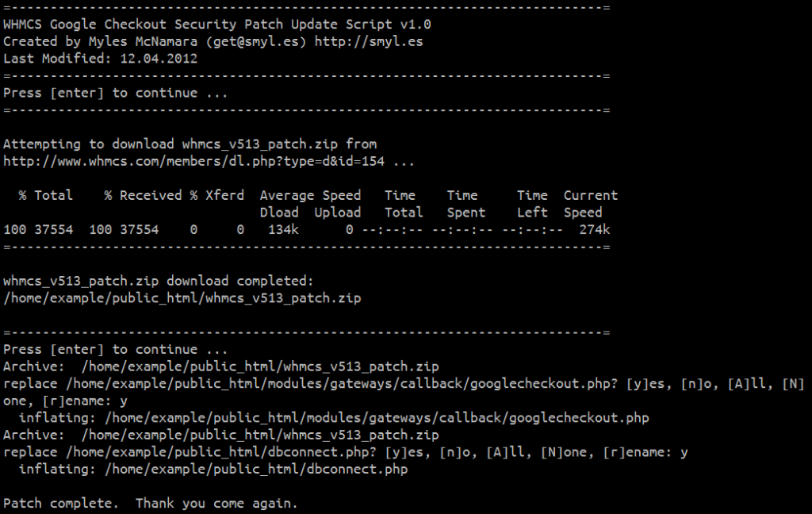Click the script title line with v1.0
812x514 pixels.
tap(216, 24)
